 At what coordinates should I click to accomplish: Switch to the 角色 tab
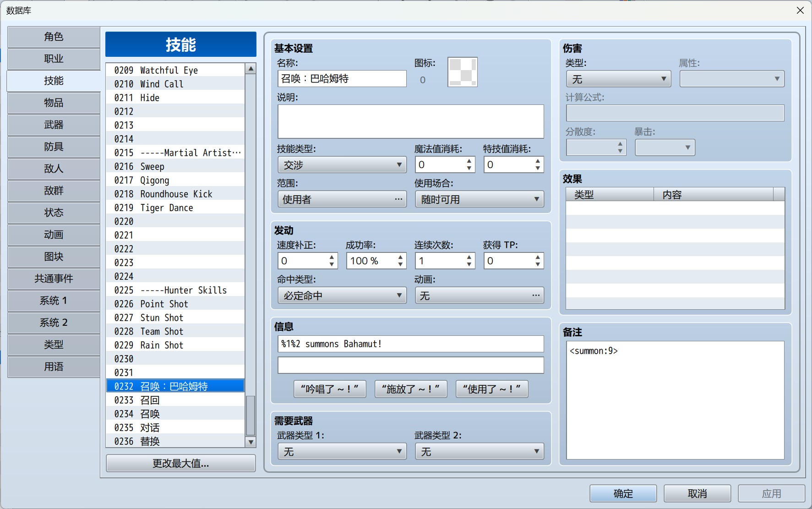tap(54, 37)
